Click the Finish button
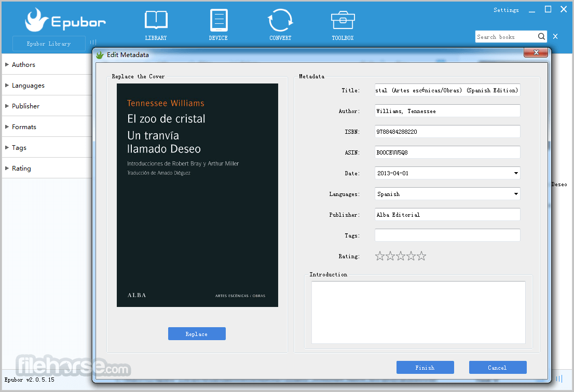Screen dimensions: 574x392 tap(425, 368)
